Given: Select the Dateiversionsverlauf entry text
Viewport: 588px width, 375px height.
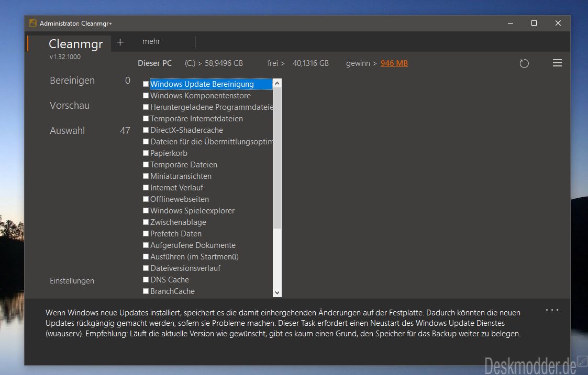Looking at the screenshot, I should (x=185, y=268).
